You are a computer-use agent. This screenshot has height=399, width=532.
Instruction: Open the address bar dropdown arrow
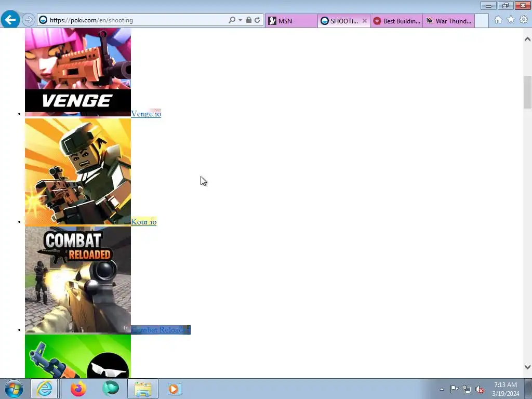[x=240, y=20]
